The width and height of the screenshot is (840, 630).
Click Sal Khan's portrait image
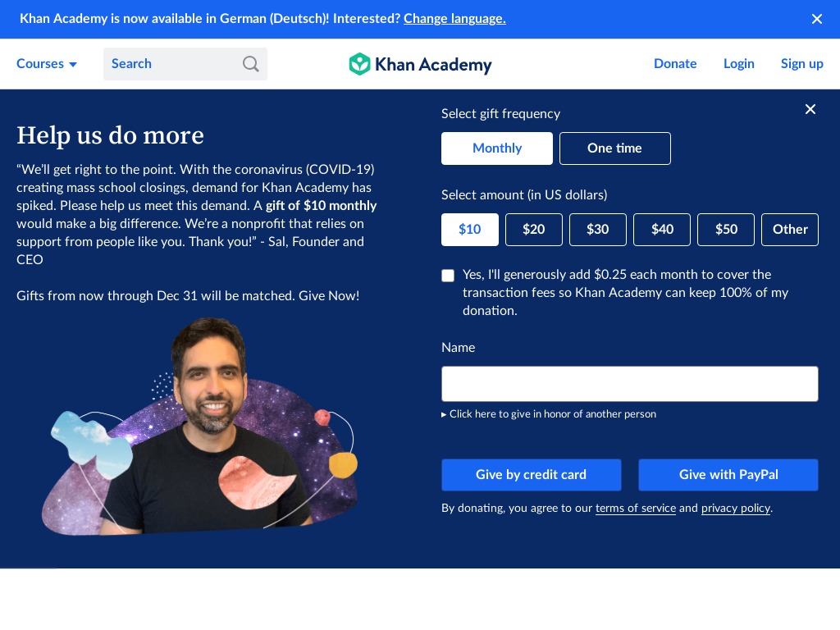tap(199, 427)
